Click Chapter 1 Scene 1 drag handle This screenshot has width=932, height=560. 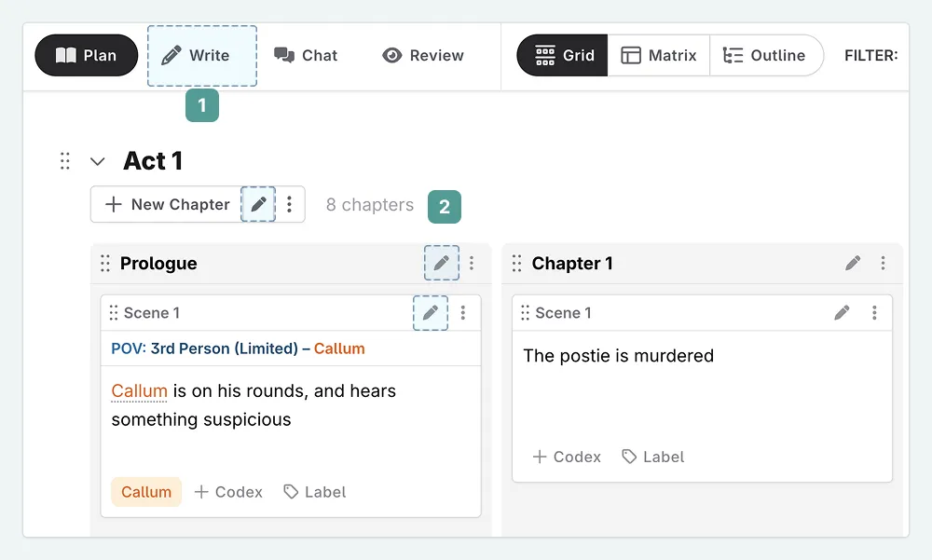525,313
